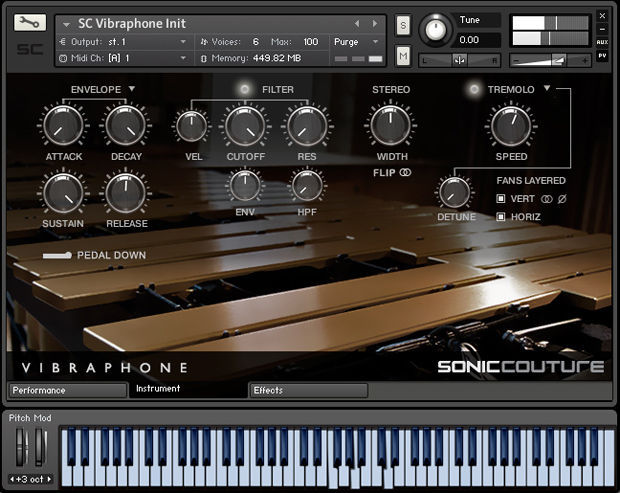Go to previous instrument preset arrow
620x493 pixels.
pyautogui.click(x=357, y=24)
